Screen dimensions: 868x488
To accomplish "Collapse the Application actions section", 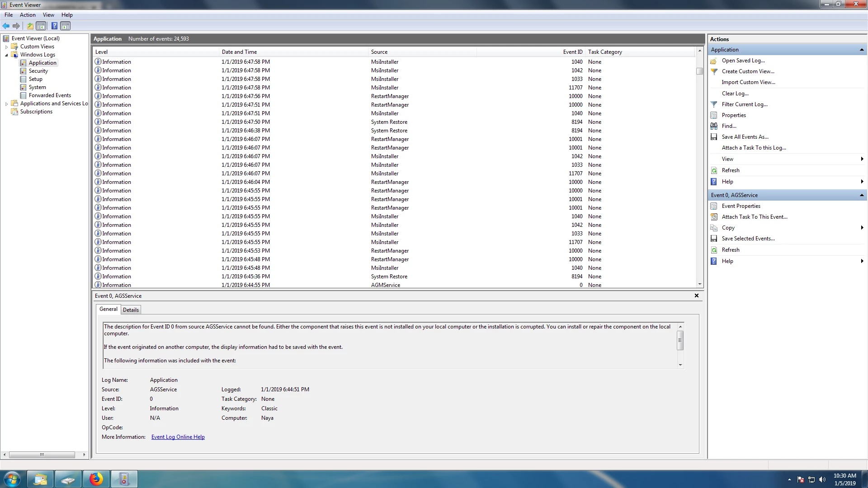I will click(x=861, y=50).
